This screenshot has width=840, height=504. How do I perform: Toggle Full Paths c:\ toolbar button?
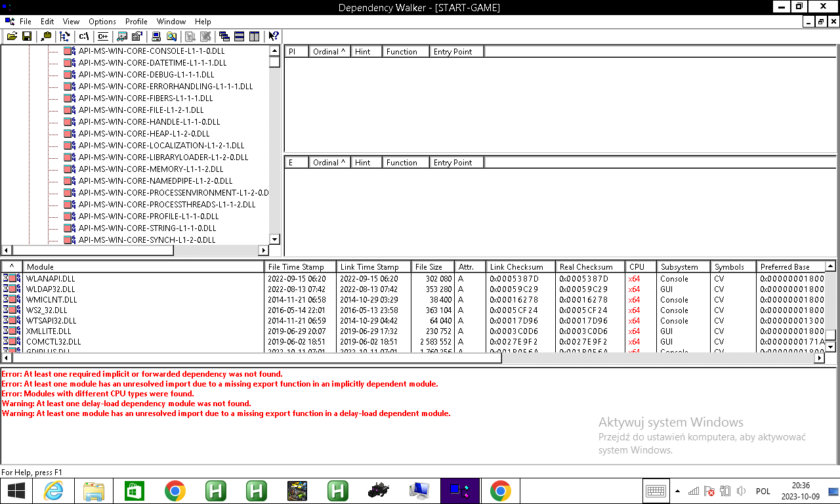click(x=83, y=36)
